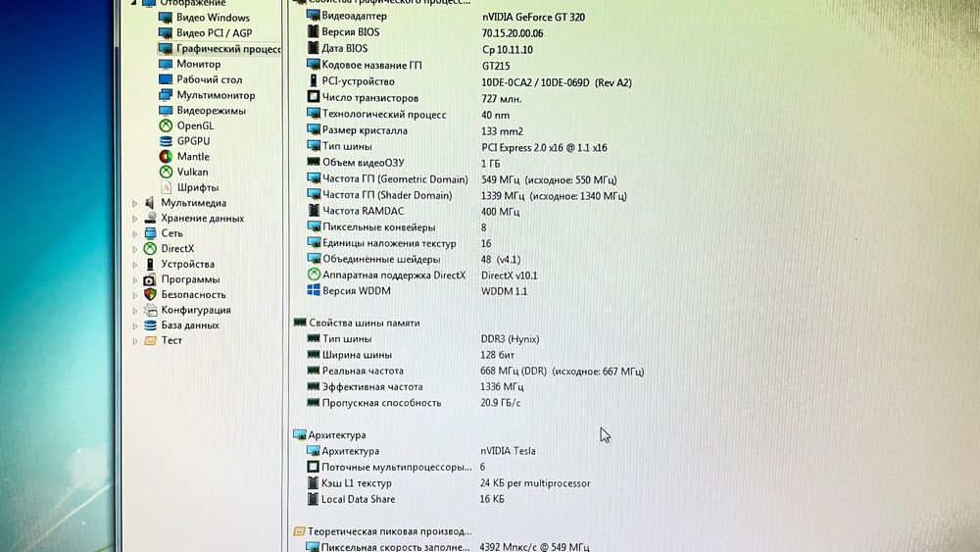Select Графический процессор tree item
980x552 pixels.
pyautogui.click(x=220, y=48)
